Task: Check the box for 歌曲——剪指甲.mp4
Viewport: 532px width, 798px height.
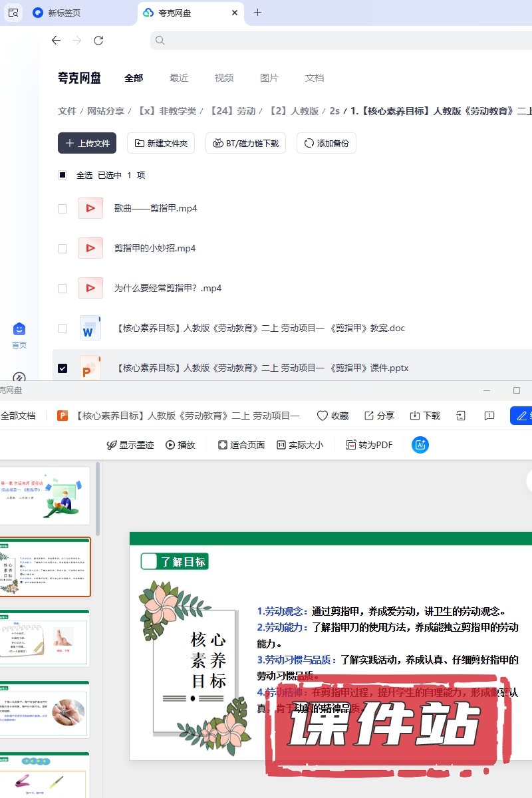Action: pyautogui.click(x=63, y=208)
